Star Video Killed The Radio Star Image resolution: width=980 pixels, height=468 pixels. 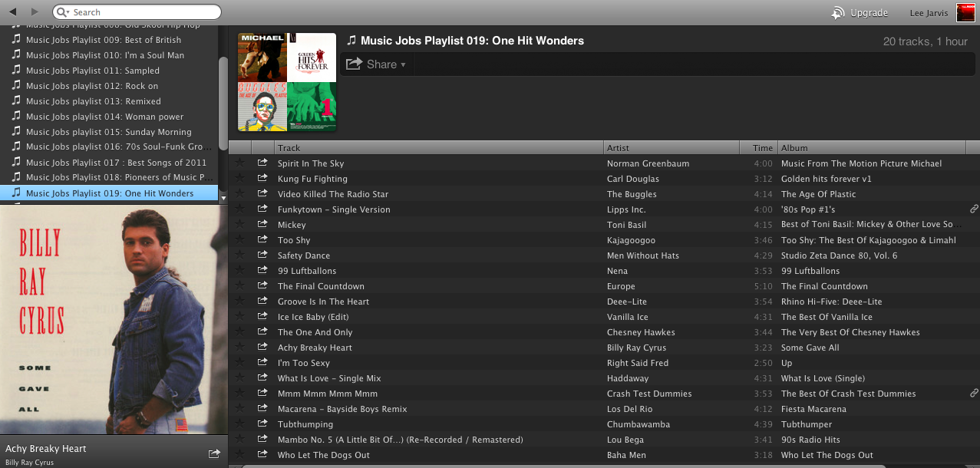[239, 193]
